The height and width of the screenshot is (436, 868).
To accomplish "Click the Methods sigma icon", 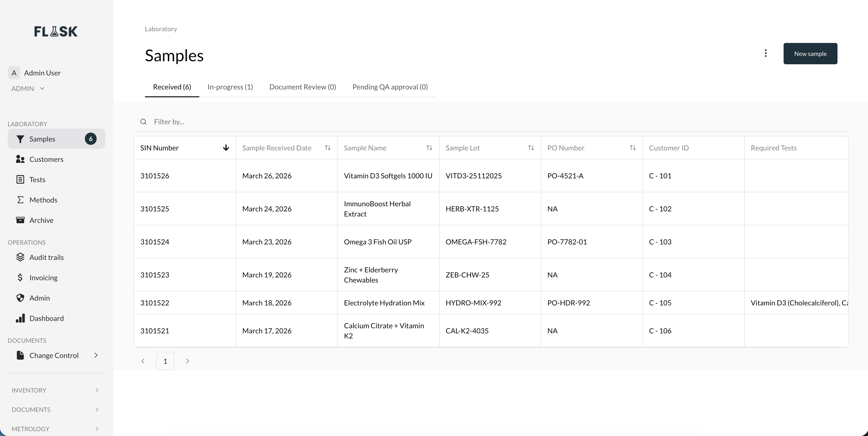I will pyautogui.click(x=20, y=200).
